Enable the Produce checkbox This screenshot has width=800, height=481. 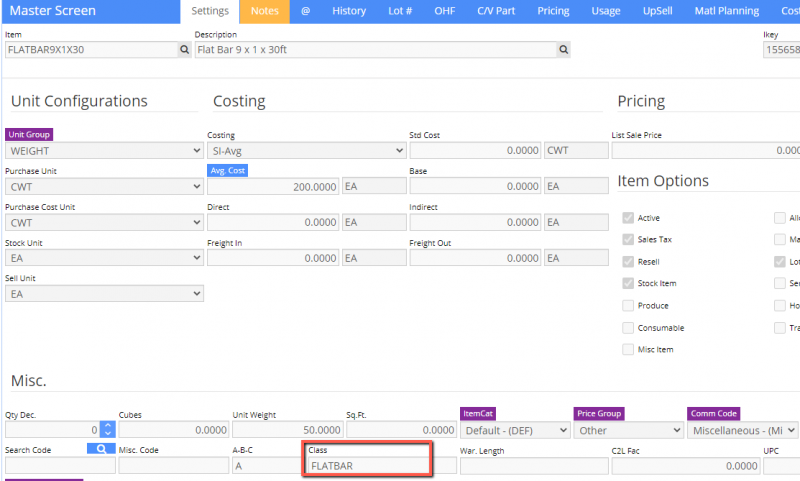click(628, 306)
